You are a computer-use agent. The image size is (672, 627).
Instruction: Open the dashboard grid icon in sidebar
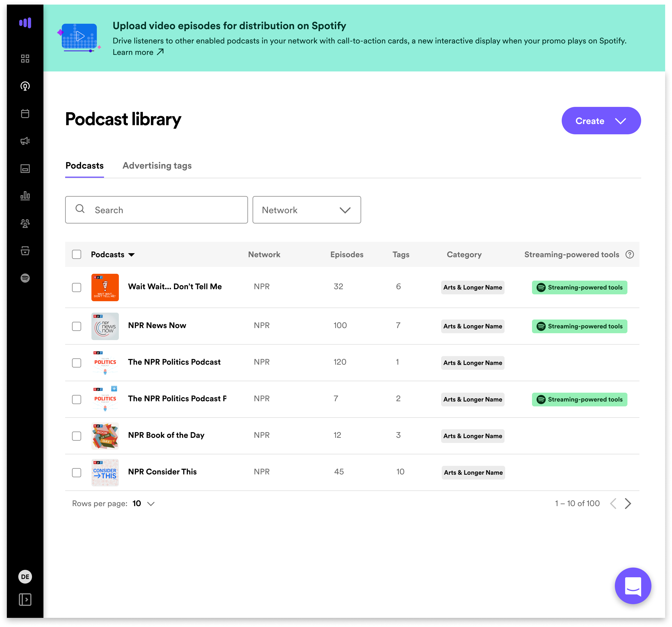25,59
